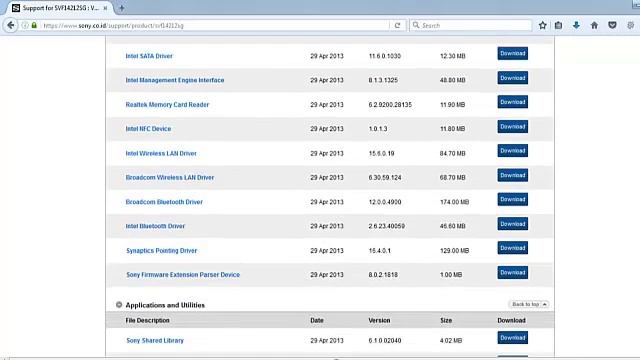Open bookmarks list clipboard icon

pyautogui.click(x=558, y=25)
